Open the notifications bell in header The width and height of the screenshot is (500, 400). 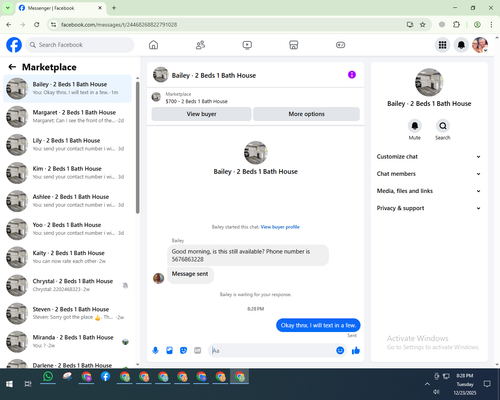(x=461, y=45)
